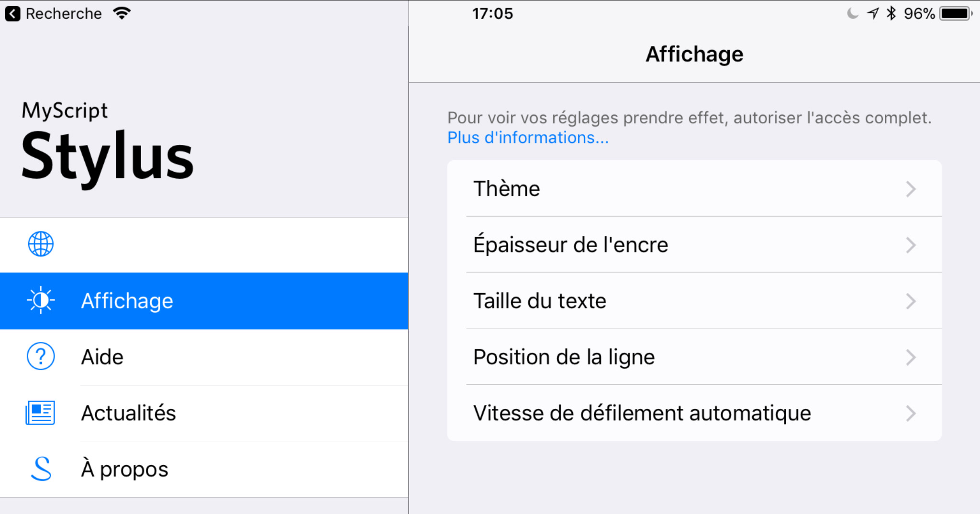This screenshot has width=980, height=514.
Task: Click the Aide question mark icon
Action: point(41,357)
